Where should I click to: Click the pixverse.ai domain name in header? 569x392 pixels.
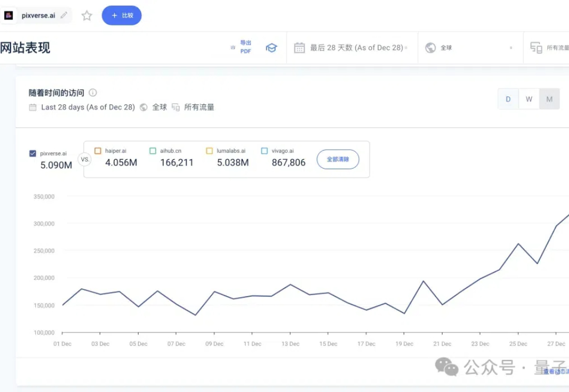point(38,16)
